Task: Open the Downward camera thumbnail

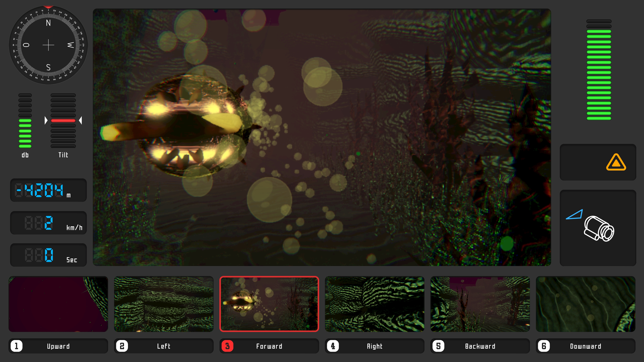Action: [585, 304]
